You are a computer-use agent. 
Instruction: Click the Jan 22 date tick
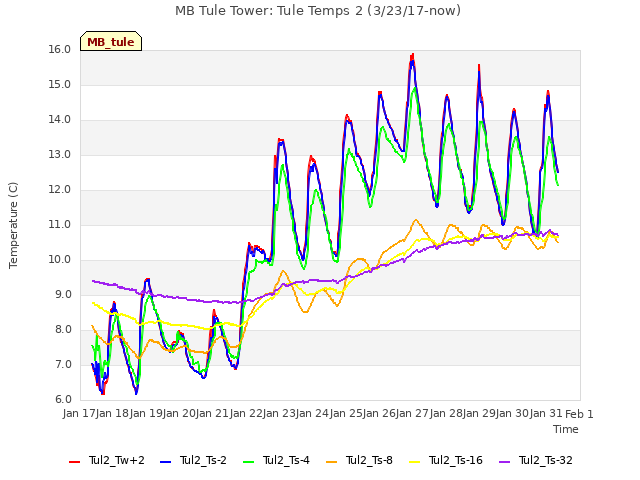click(246, 414)
